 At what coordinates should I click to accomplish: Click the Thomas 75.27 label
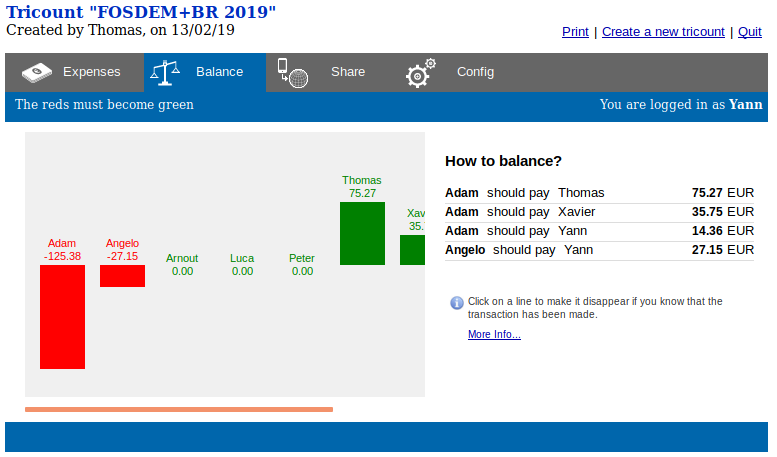(362, 187)
